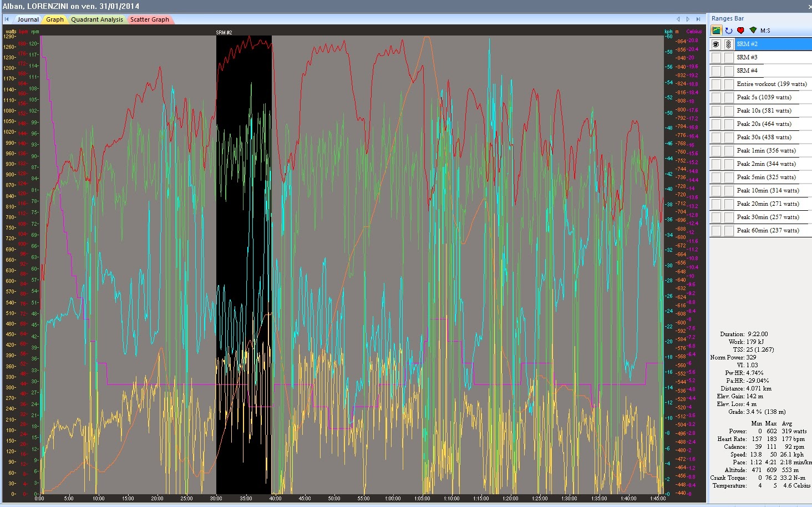Click the next-tab right arrow
Screen dimensions: 812x507
pyautogui.click(x=688, y=19)
